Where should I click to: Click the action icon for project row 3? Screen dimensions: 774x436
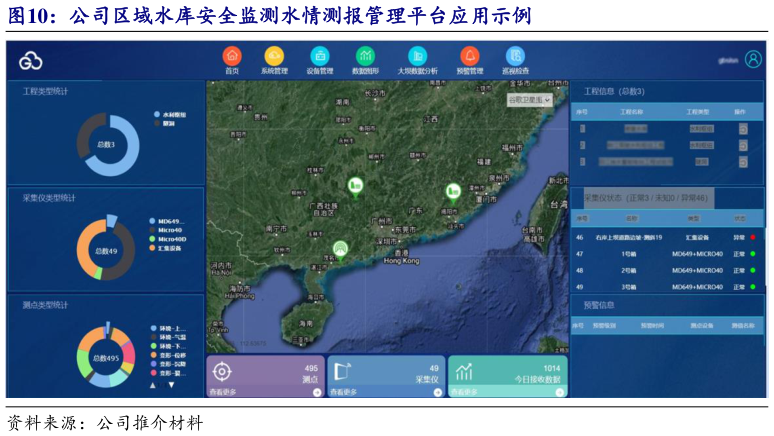[x=743, y=161]
